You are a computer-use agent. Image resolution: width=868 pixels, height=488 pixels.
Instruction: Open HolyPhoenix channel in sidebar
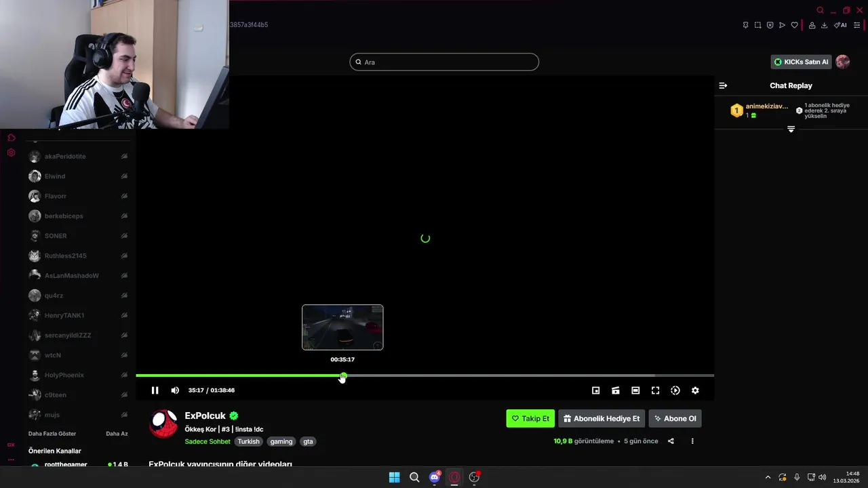(x=78, y=375)
